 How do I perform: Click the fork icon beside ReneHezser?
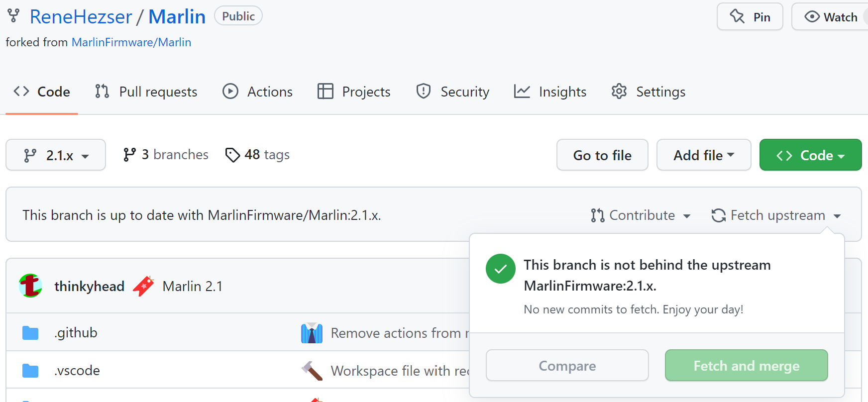pos(13,16)
